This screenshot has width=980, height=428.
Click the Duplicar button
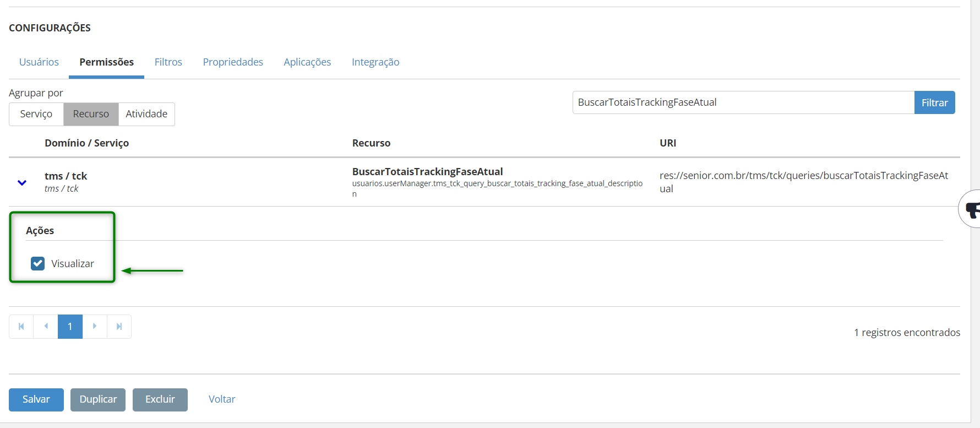pyautogui.click(x=98, y=399)
